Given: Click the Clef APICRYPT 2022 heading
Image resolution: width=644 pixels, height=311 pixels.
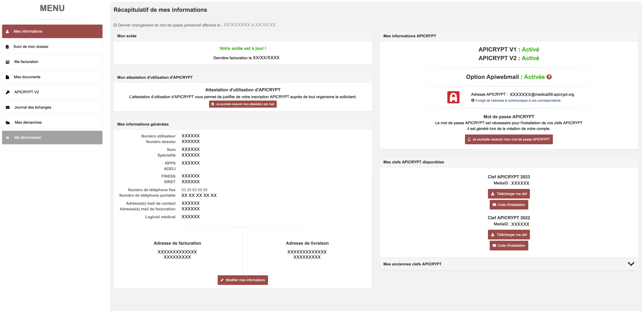Looking at the screenshot, I should tap(509, 218).
